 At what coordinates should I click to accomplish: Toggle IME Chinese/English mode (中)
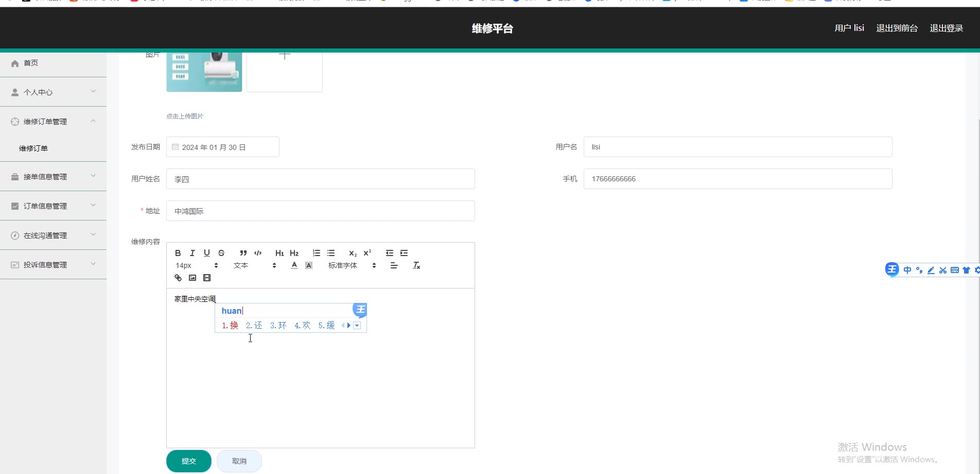point(907,270)
